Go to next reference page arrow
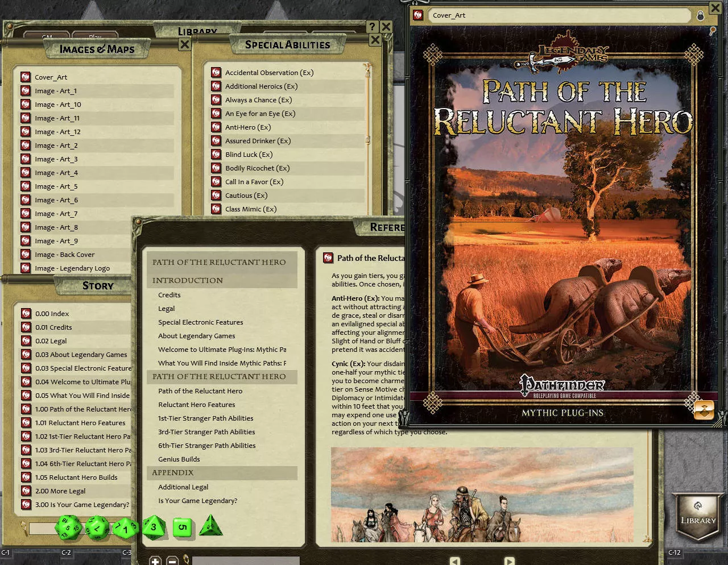 pos(510,560)
